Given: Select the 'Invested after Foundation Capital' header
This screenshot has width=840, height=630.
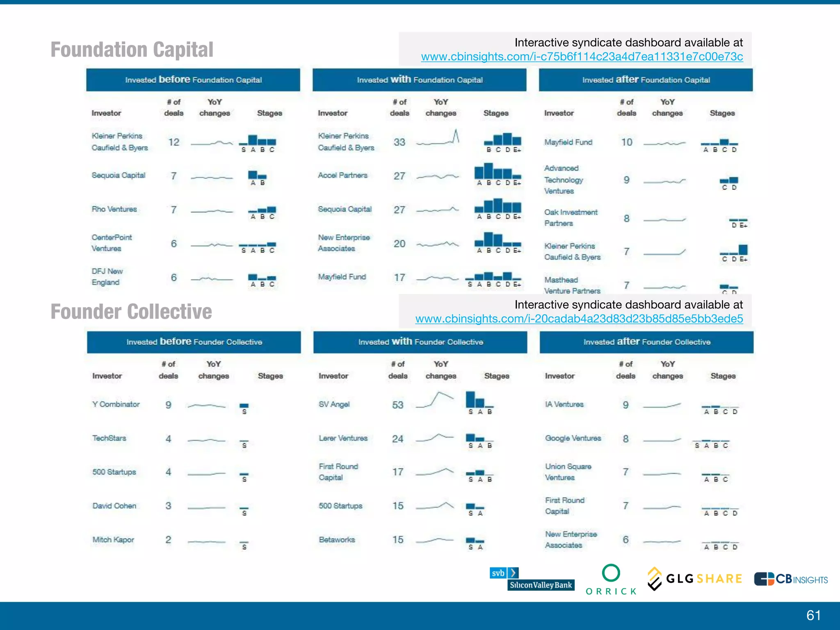Looking at the screenshot, I should point(646,80).
